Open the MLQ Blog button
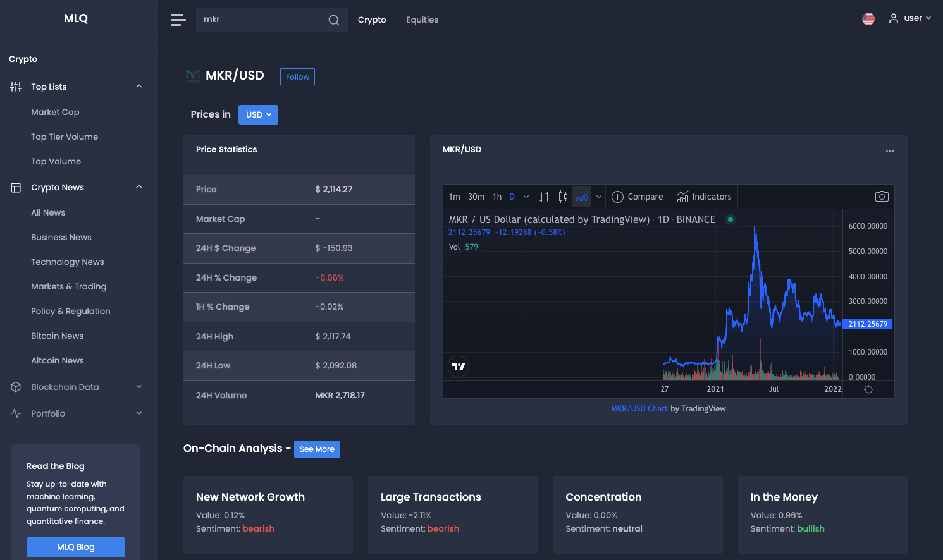Image resolution: width=943 pixels, height=560 pixels. coord(76,547)
